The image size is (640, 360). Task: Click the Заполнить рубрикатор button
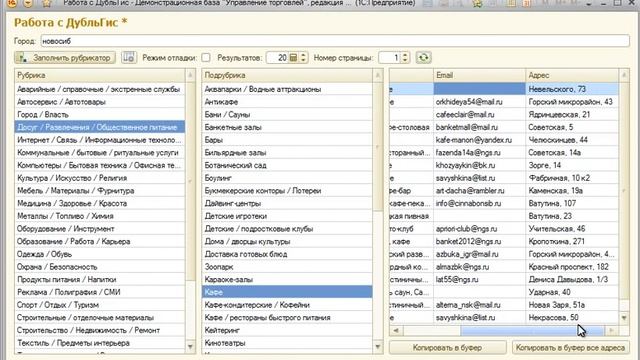[x=65, y=58]
